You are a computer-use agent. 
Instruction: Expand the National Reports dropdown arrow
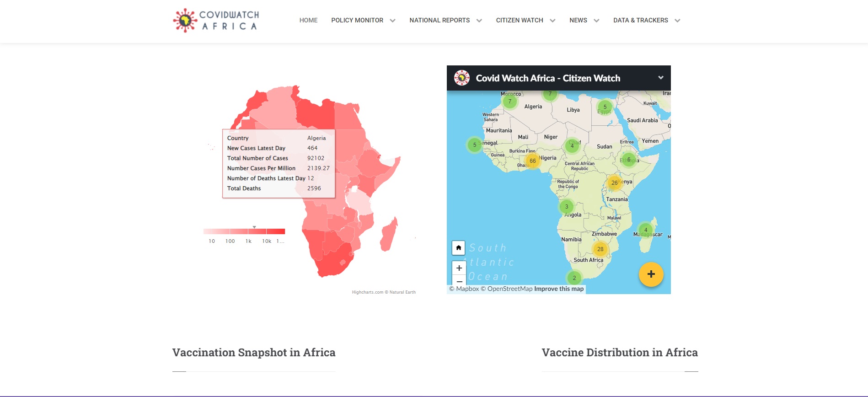click(x=479, y=21)
